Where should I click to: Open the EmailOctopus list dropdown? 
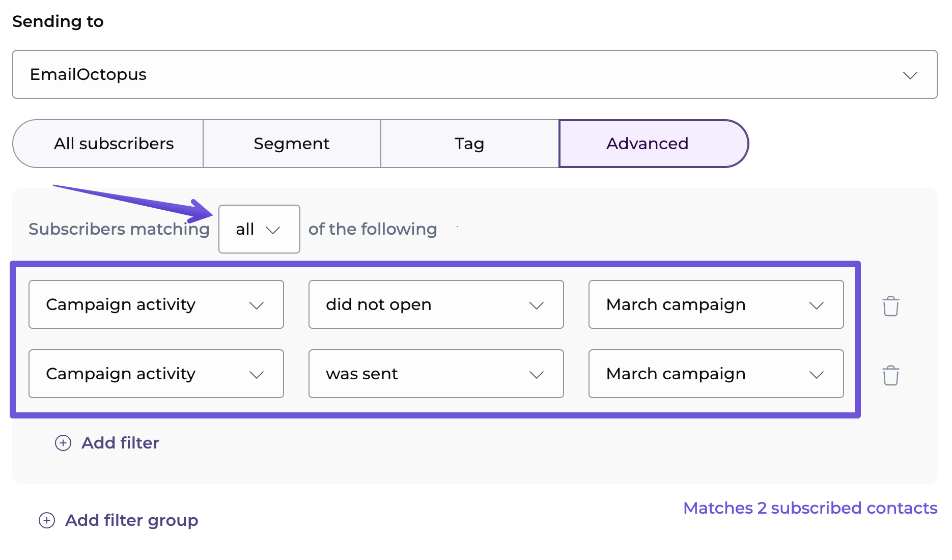coord(474,74)
